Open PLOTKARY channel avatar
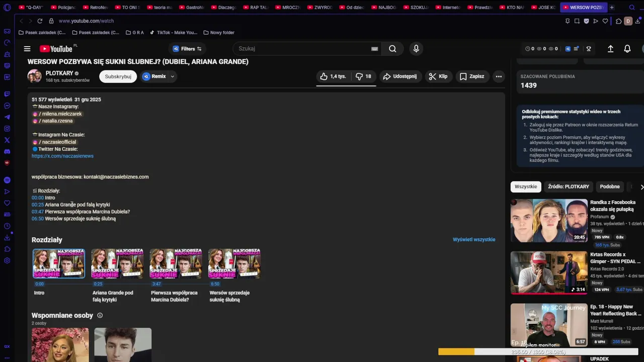 [x=34, y=76]
